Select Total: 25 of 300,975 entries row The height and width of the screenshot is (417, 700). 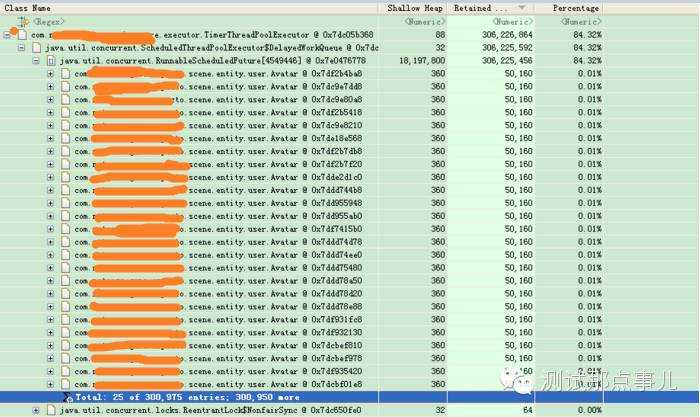[x=349, y=397]
